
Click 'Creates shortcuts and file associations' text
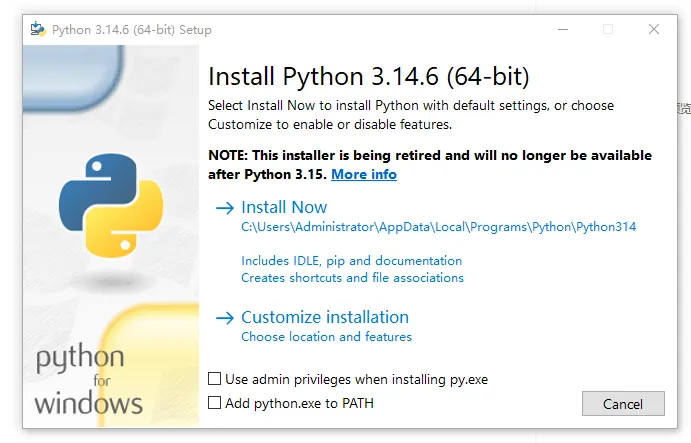click(x=352, y=278)
